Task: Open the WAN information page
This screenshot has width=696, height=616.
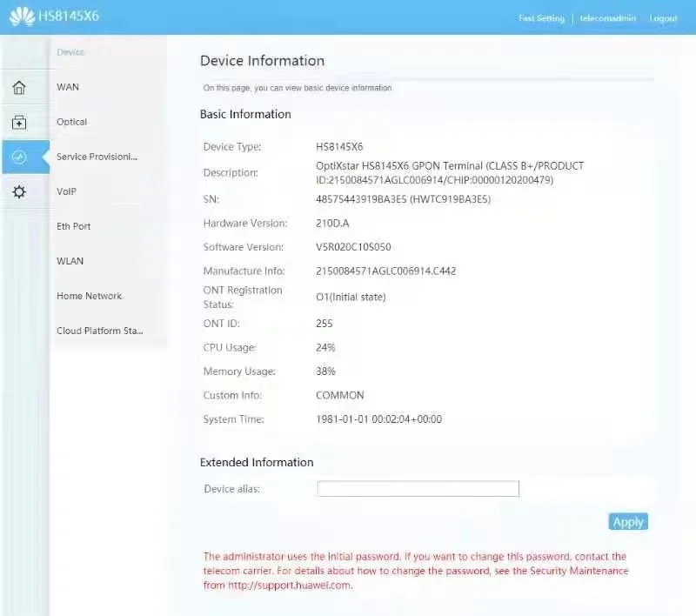Action: coord(68,87)
